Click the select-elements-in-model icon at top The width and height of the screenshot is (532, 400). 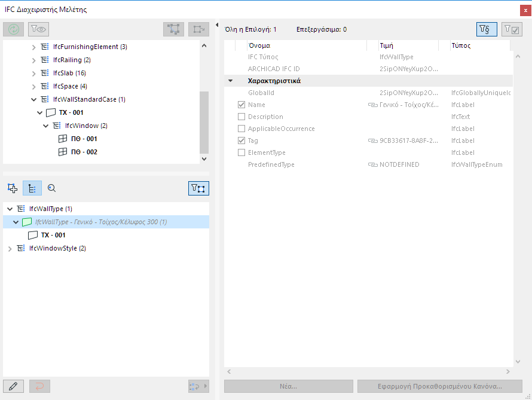[x=174, y=29]
